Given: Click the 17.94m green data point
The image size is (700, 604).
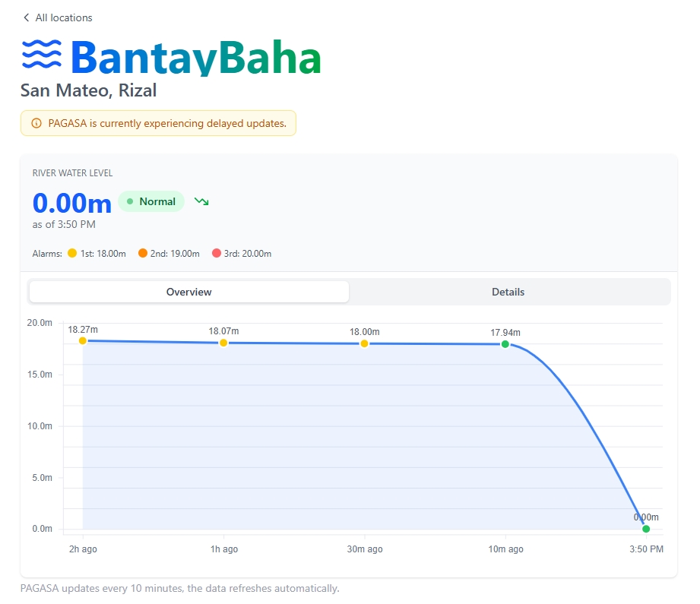Looking at the screenshot, I should click(505, 344).
